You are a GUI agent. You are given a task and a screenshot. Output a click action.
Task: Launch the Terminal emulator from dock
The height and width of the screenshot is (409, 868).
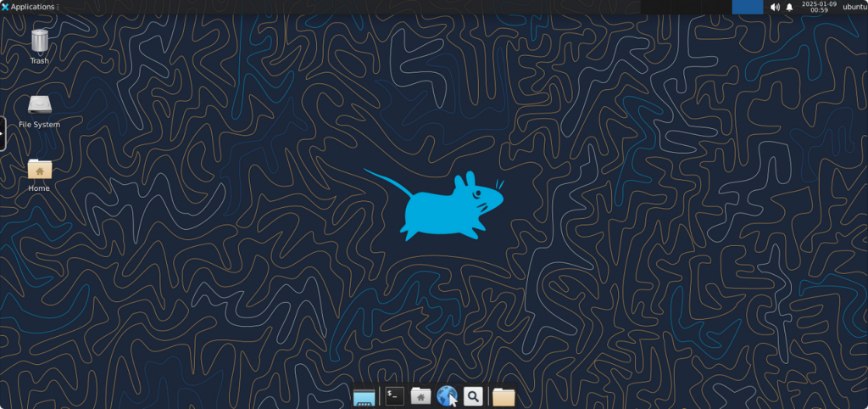pyautogui.click(x=395, y=396)
